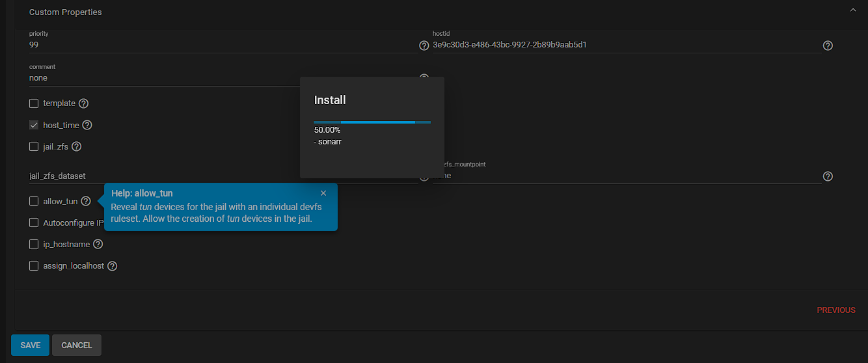
Task: Enable the template checkbox
Action: tap(34, 103)
